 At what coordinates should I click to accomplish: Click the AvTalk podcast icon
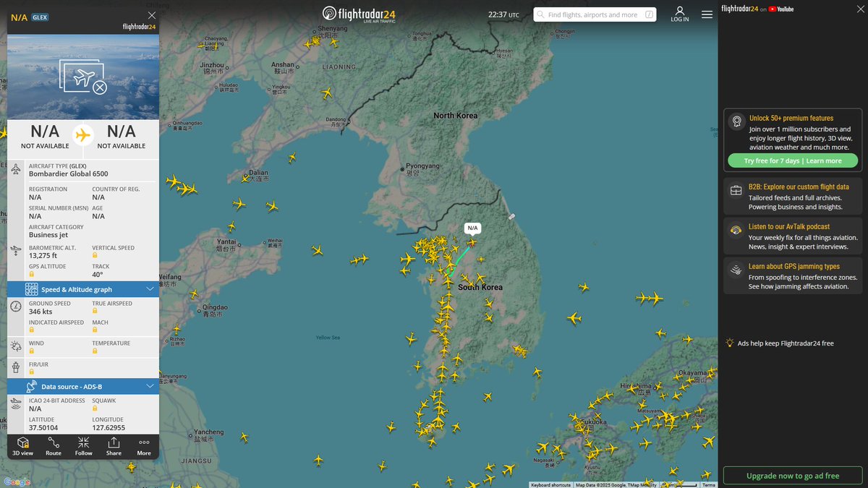(736, 231)
